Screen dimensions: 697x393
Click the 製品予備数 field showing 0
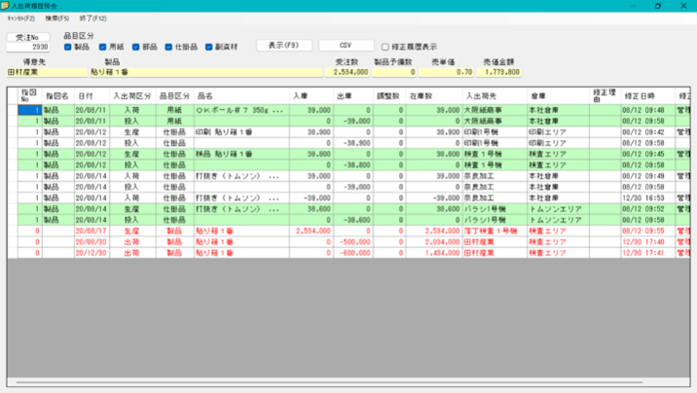click(394, 72)
